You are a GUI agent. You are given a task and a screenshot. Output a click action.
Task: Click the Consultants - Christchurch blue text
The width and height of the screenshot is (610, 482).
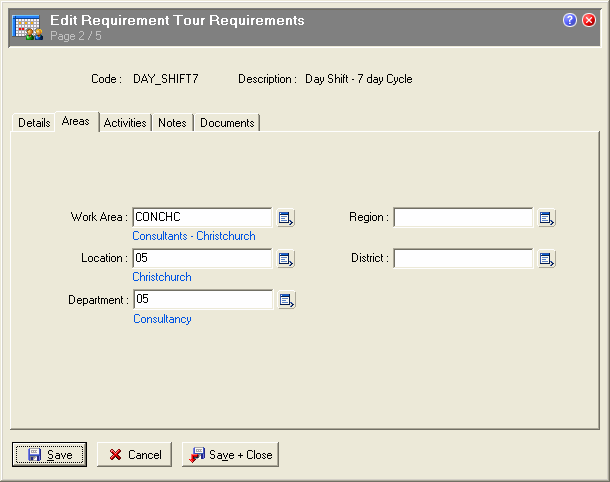(194, 236)
